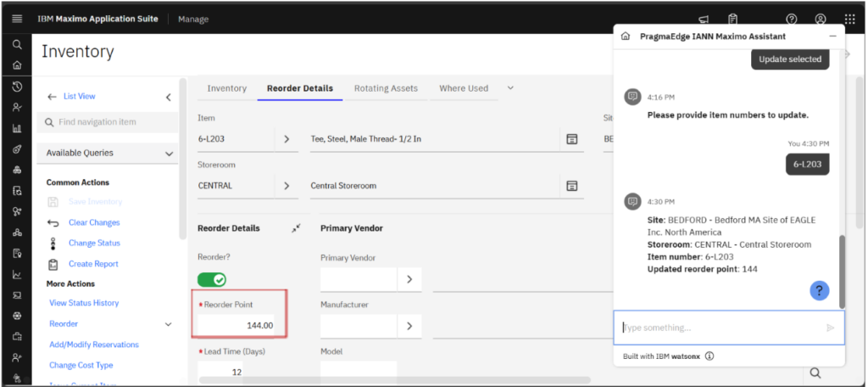Screen dimensions: 868x387
Task: Open the sidebar bar chart icon
Action: click(17, 128)
